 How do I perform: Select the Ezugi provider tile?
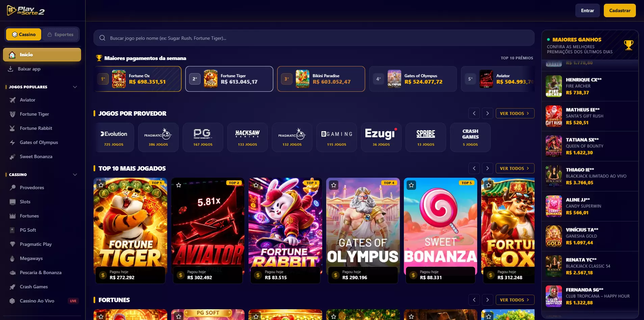[381, 138]
